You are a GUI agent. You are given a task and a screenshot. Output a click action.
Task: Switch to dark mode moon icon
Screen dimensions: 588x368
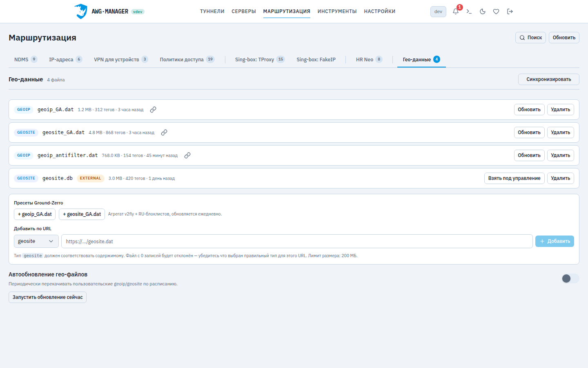coord(483,11)
